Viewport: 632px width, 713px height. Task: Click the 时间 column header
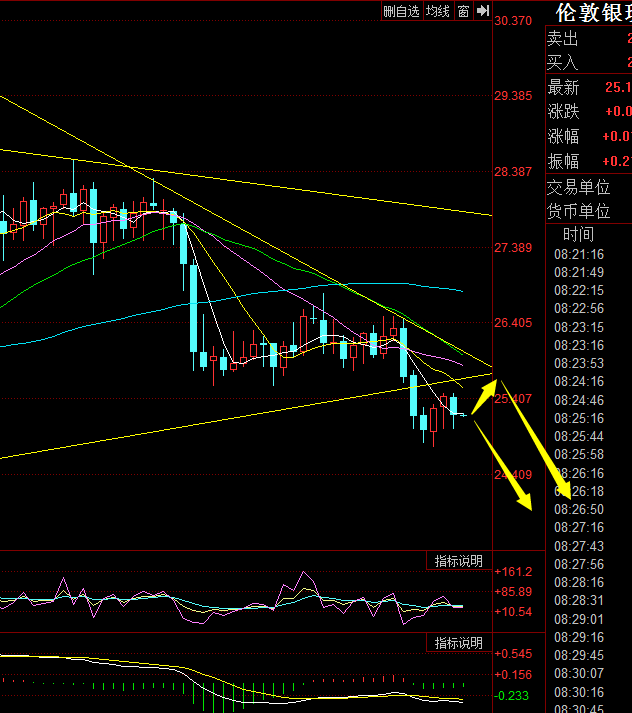(x=578, y=235)
